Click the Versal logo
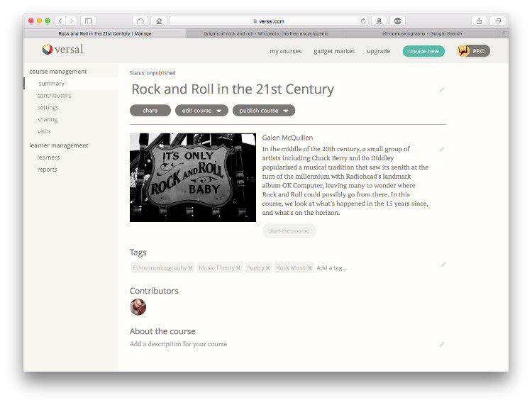The height and width of the screenshot is (405, 532). 62,50
